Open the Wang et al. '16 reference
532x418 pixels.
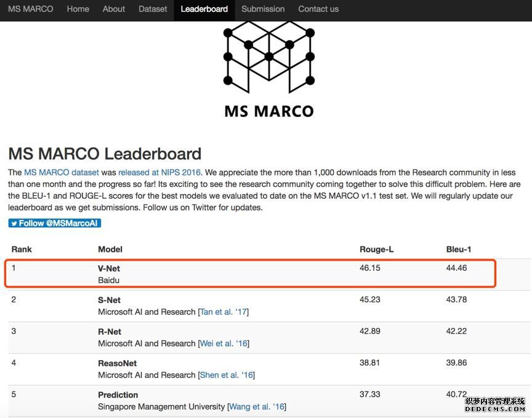click(257, 406)
